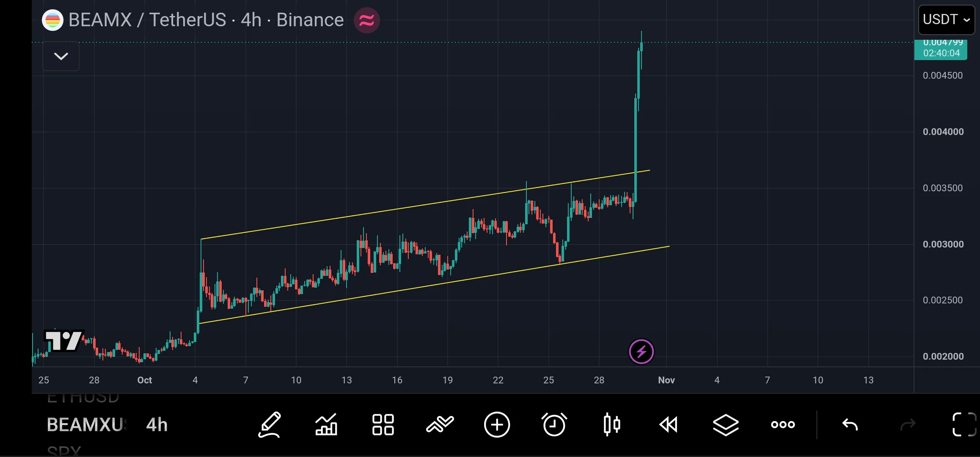Open the layout grid icon
This screenshot has height=457, width=980.
383,424
